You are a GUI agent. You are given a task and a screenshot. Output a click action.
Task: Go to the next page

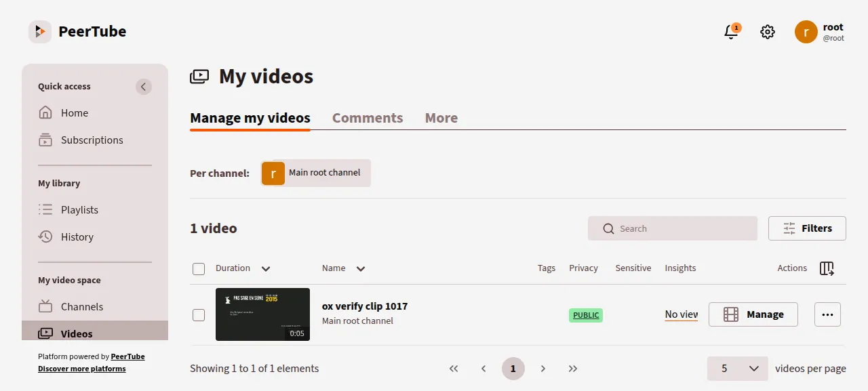[543, 369]
